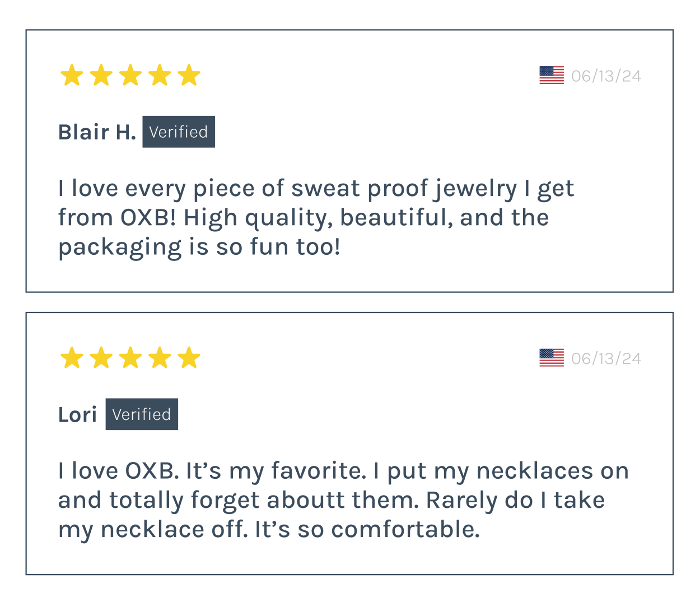
Task: Click the fifth star in Blair H.'s rating
Action: pyautogui.click(x=189, y=75)
